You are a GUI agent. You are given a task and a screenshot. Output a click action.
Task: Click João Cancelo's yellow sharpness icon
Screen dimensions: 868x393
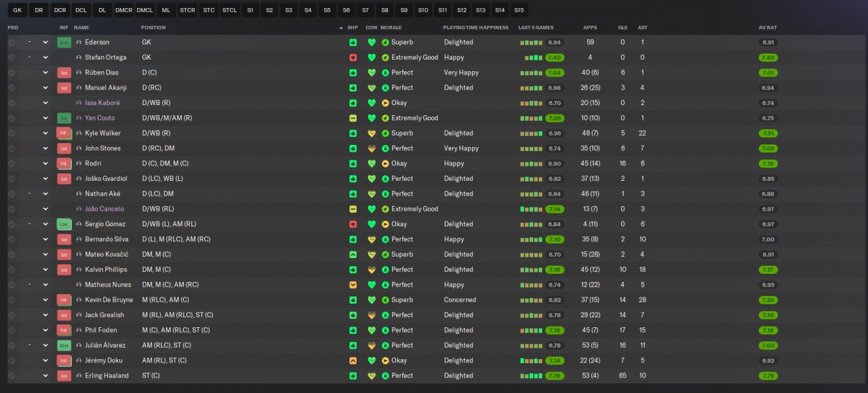[x=353, y=209]
